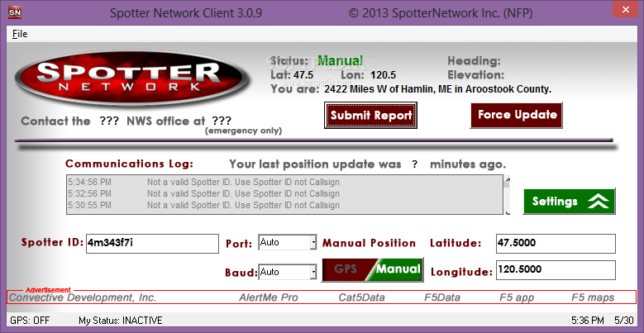Click communications log scrollbar up arrow
This screenshot has height=333, width=644.
point(508,178)
